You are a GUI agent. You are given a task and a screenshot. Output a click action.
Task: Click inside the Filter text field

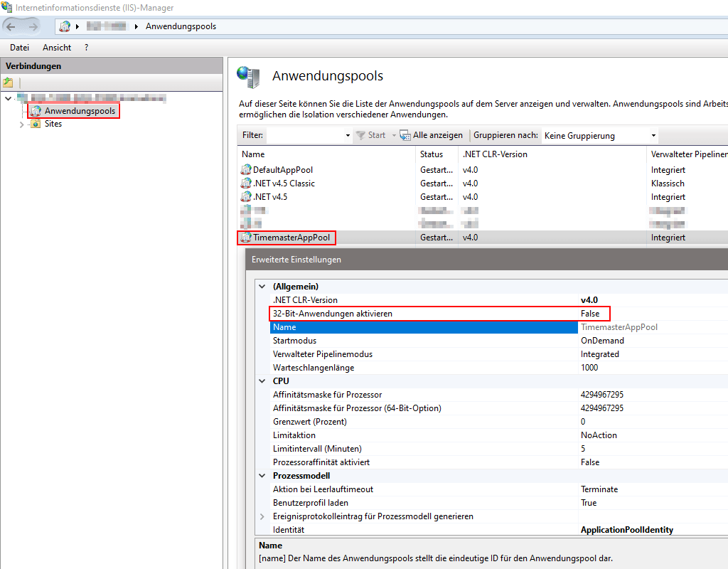306,135
